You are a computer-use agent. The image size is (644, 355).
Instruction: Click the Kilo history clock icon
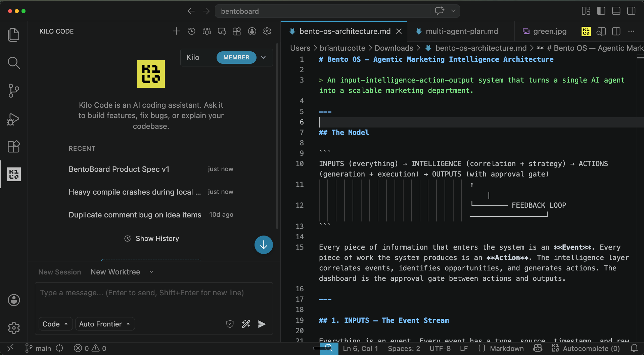192,31
